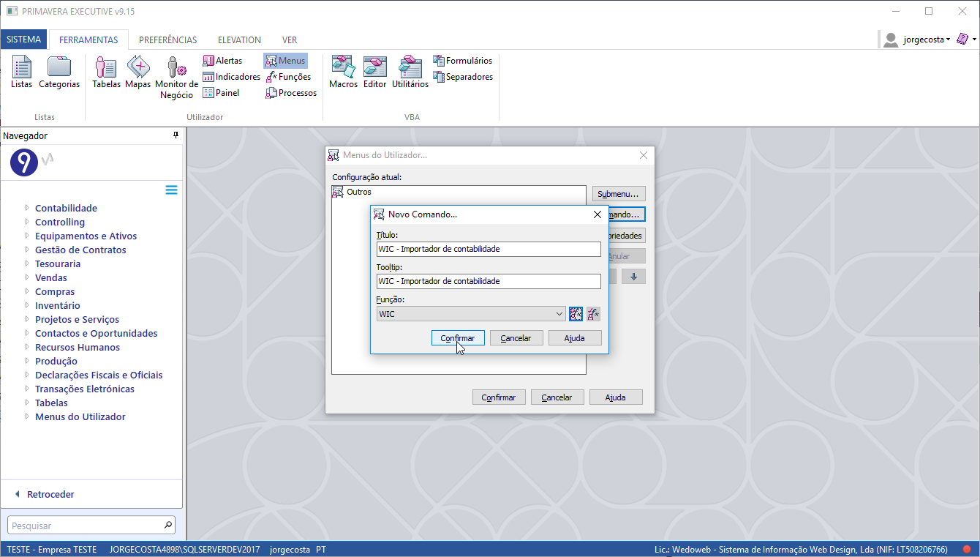Viewport: 980px width, 557px height.
Task: Launch Monitor de Negócio
Action: pyautogui.click(x=176, y=77)
